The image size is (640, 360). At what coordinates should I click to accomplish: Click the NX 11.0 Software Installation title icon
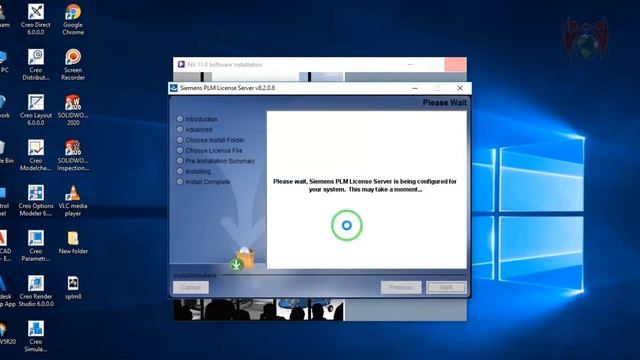click(x=181, y=64)
